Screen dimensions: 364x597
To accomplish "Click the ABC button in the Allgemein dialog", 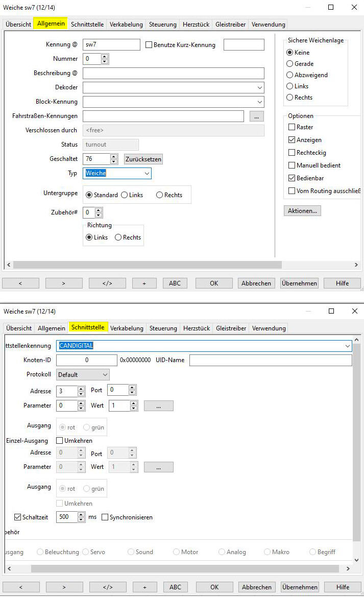I will pos(175,283).
